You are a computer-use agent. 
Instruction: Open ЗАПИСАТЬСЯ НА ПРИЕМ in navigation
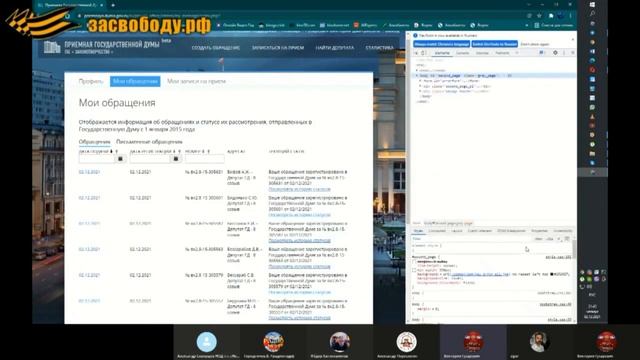click(x=278, y=48)
